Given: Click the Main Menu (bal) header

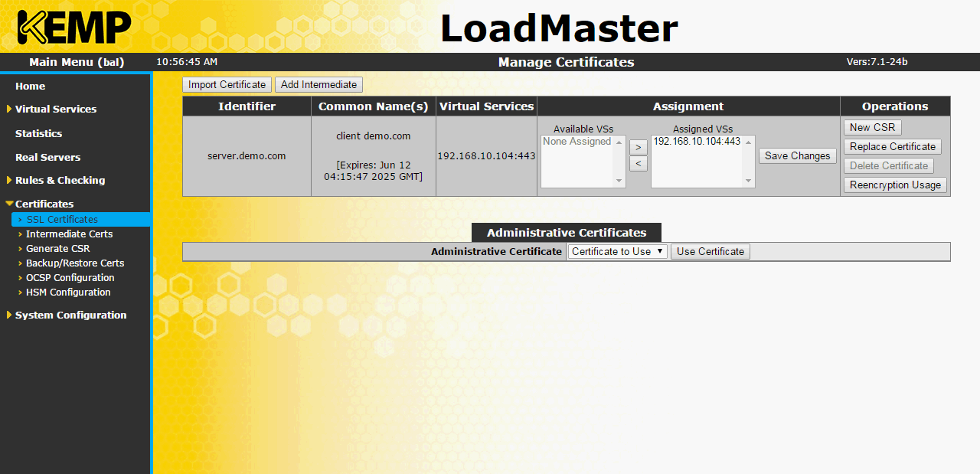Looking at the screenshot, I should (77, 62).
